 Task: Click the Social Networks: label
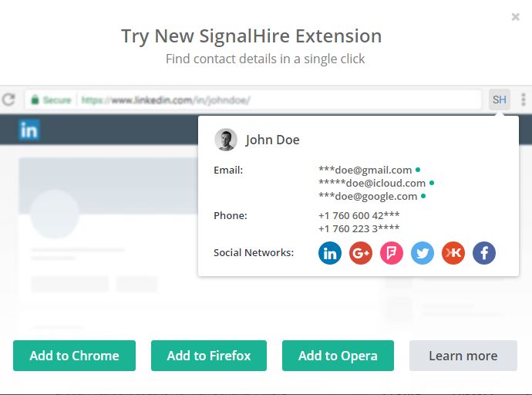[254, 252]
